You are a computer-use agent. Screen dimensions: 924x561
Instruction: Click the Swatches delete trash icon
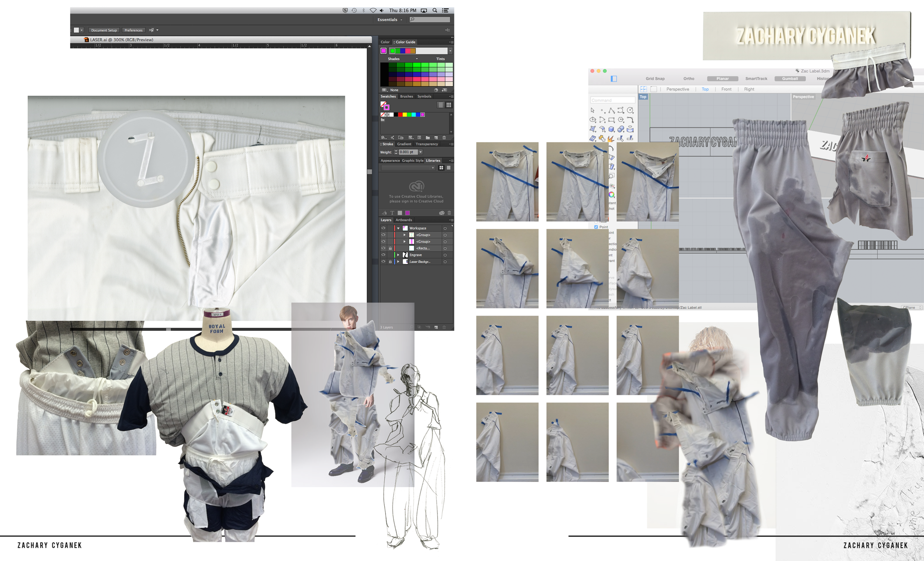pyautogui.click(x=444, y=137)
